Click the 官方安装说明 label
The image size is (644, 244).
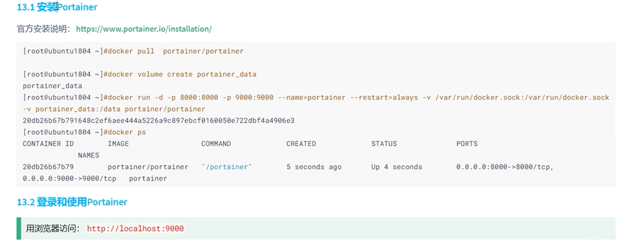coord(45,29)
